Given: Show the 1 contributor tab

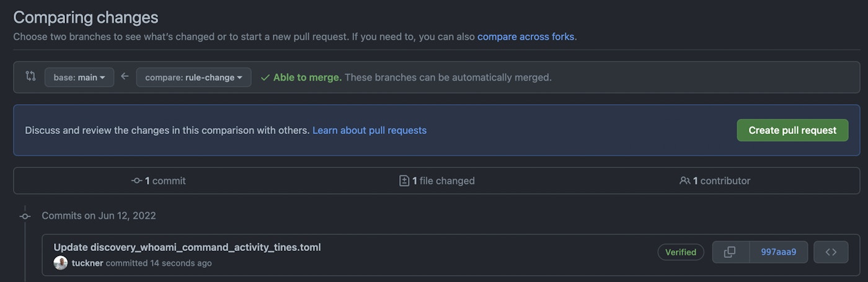Looking at the screenshot, I should tap(715, 181).
